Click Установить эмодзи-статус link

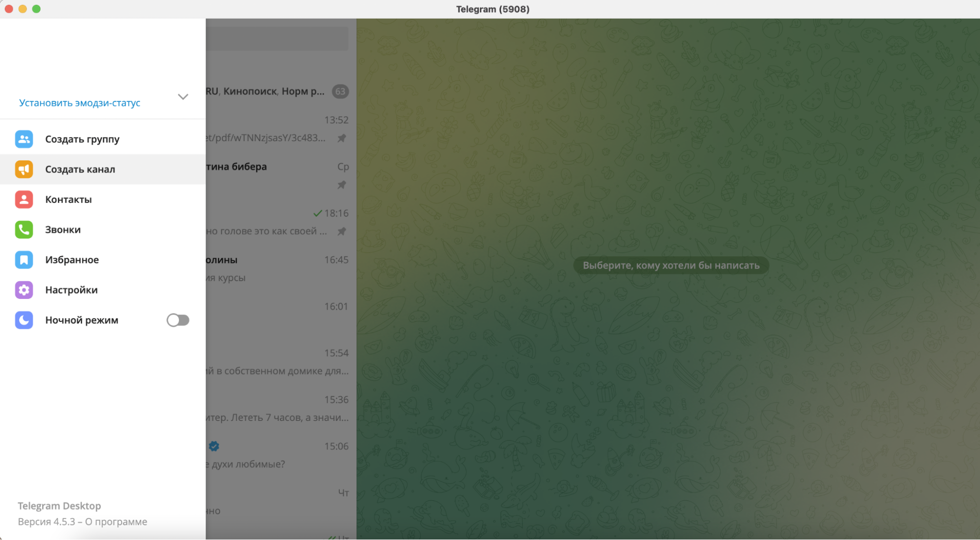[79, 103]
